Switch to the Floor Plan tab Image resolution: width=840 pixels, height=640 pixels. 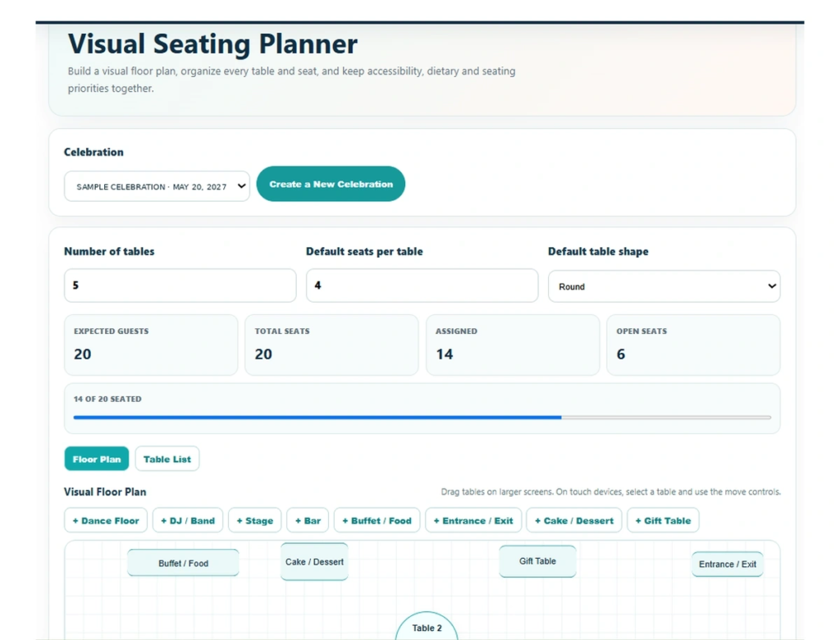97,459
